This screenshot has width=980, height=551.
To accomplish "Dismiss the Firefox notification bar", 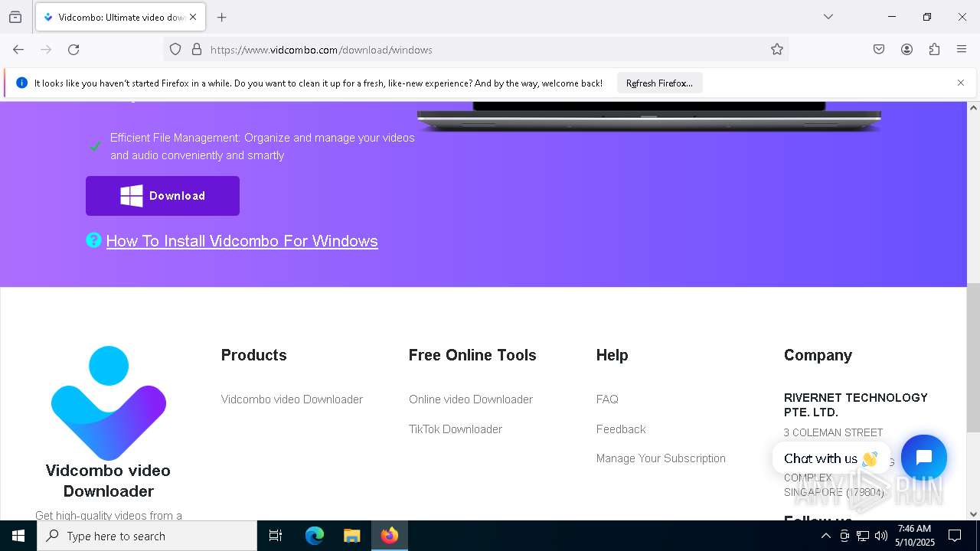I will pyautogui.click(x=961, y=83).
